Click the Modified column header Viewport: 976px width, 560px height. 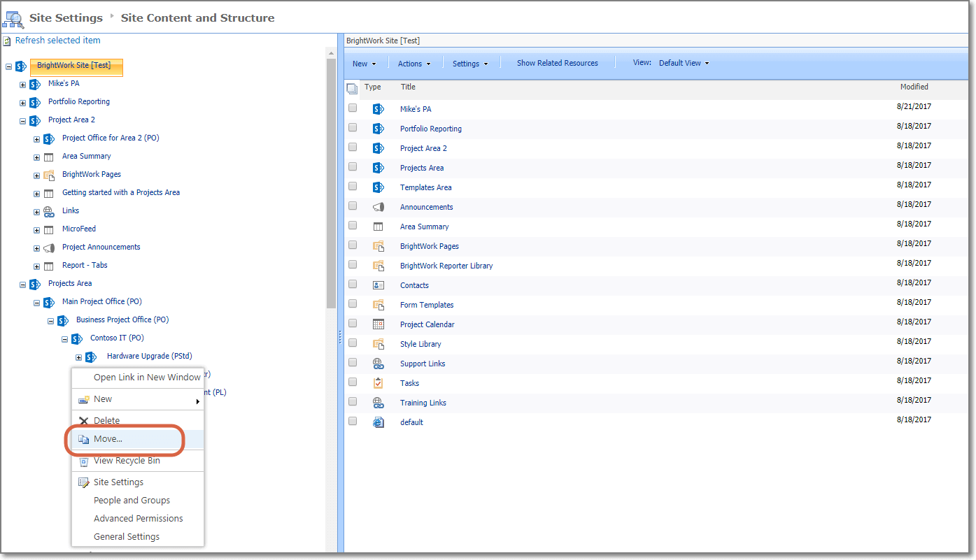click(x=914, y=87)
